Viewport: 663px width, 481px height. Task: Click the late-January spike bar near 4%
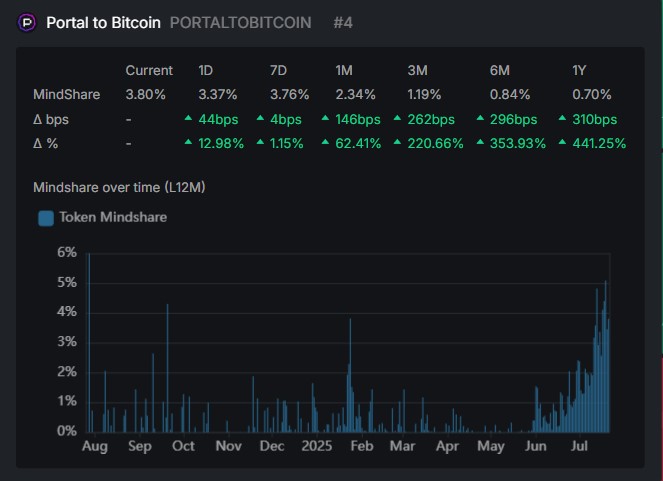click(350, 375)
